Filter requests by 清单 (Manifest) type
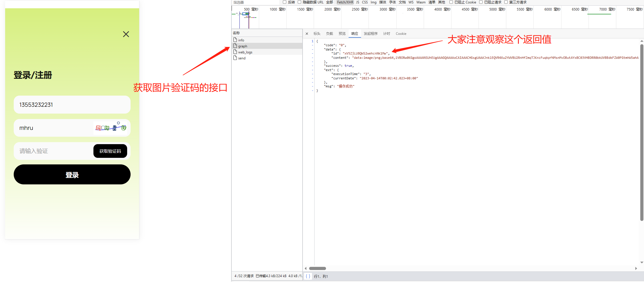Image resolution: width=644 pixels, height=282 pixels. pos(432,2)
